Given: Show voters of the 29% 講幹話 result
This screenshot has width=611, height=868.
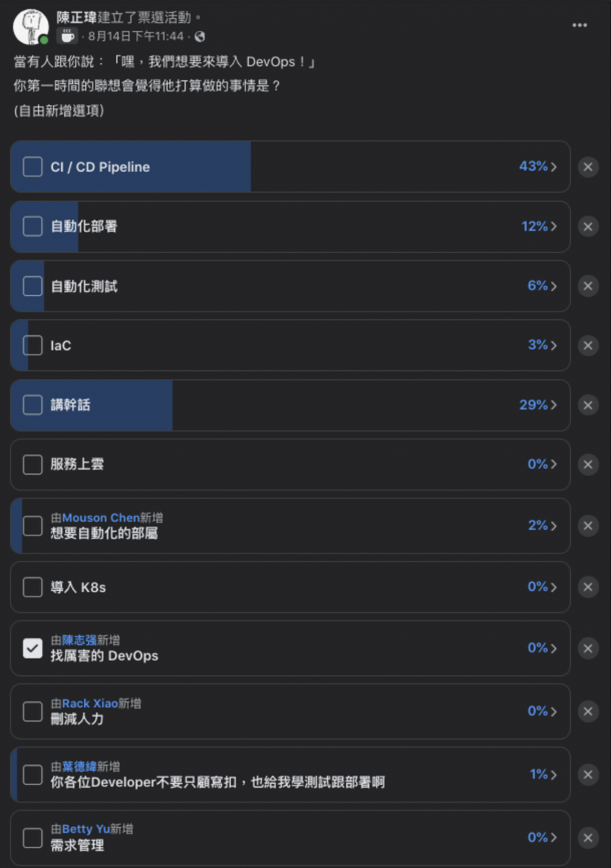Looking at the screenshot, I should click(x=538, y=405).
